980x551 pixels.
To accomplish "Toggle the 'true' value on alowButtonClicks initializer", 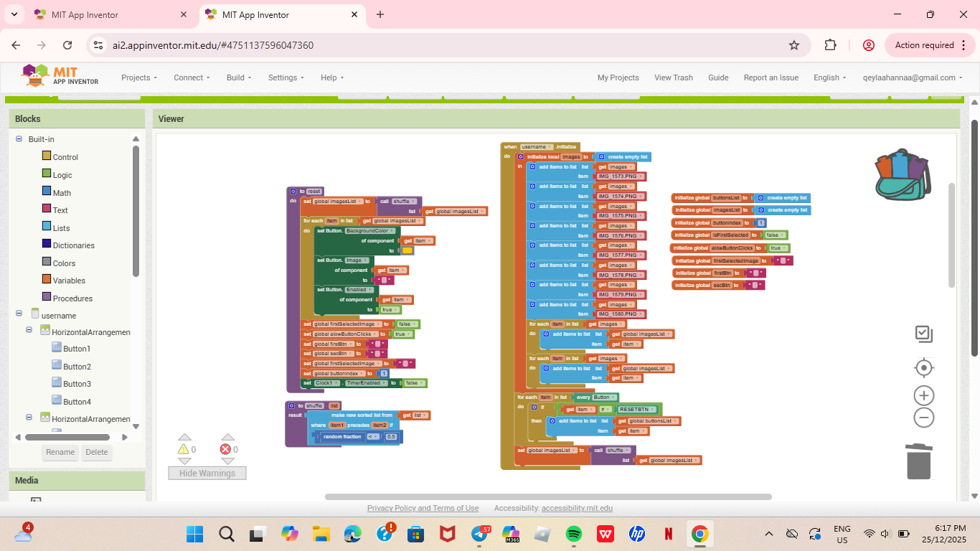I will pos(776,248).
